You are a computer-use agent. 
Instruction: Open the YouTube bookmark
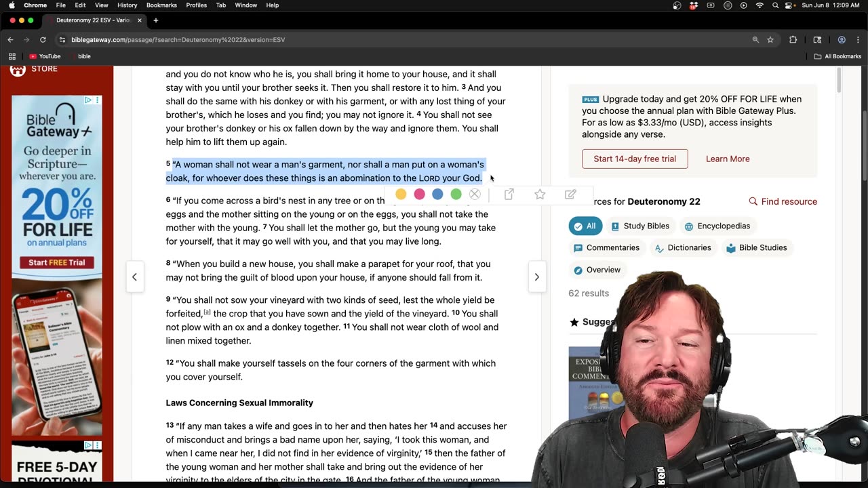click(x=45, y=56)
